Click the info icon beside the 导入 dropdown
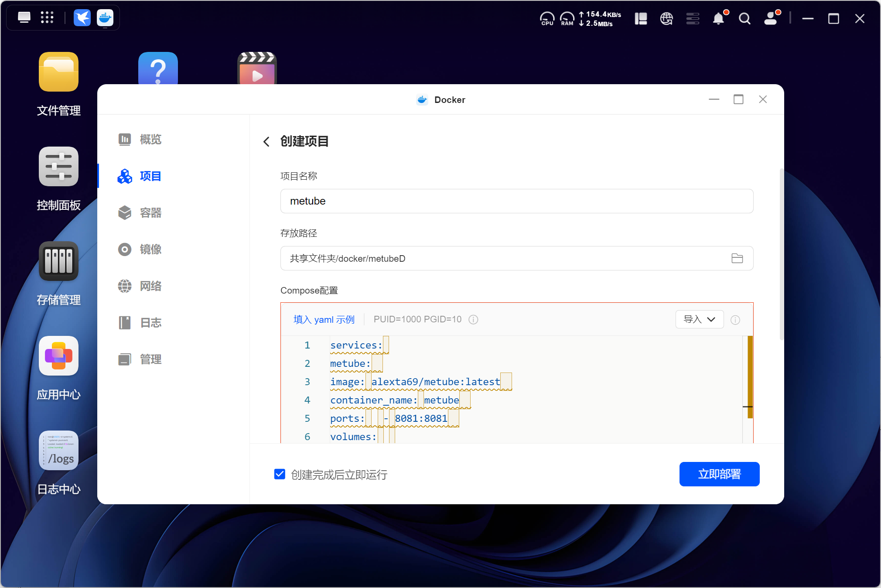881x588 pixels. coord(735,320)
